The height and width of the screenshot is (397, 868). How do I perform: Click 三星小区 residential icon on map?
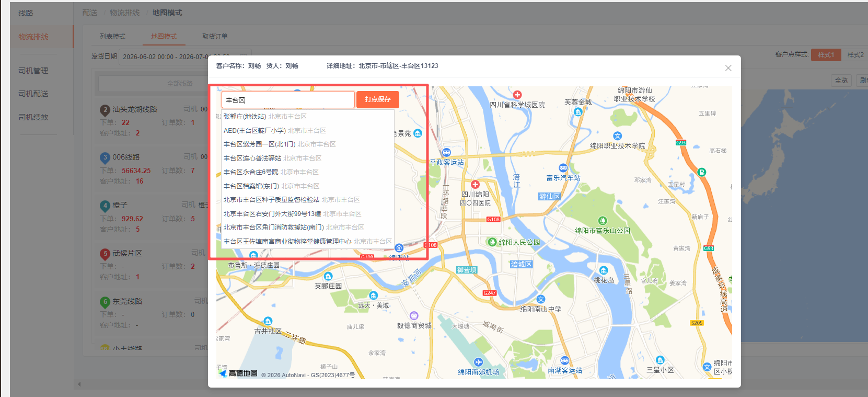(660, 360)
